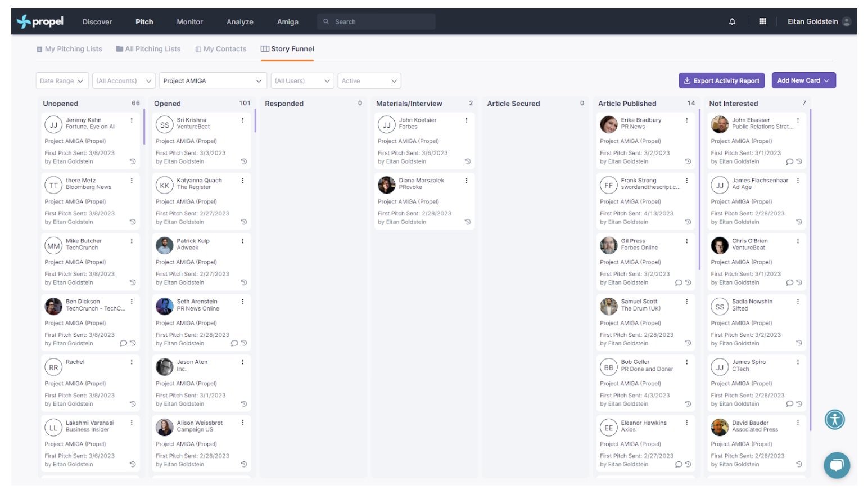Open comment icon on Ben Dickson card

click(123, 343)
